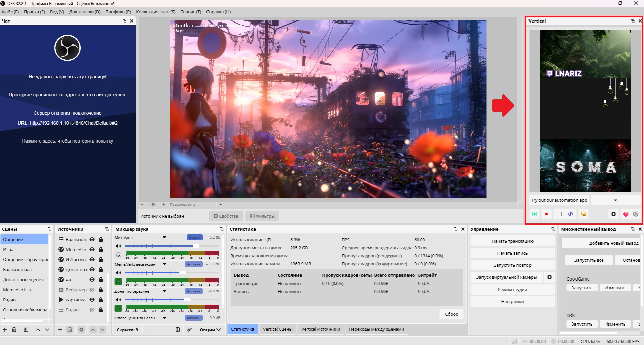Viewport: 644px width, 345px height.
Task: Click the Сброс button in statistics
Action: tap(451, 314)
